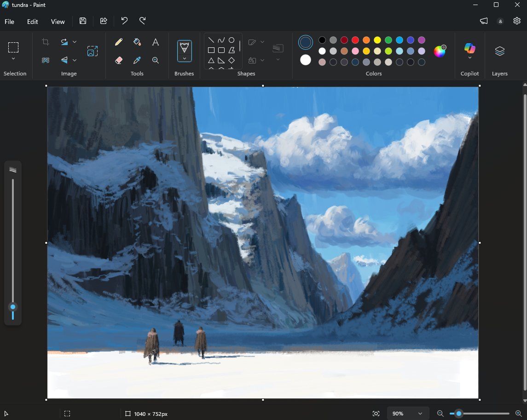Pick the orange color swatch
Screen dimensions: 527x420
point(366,40)
